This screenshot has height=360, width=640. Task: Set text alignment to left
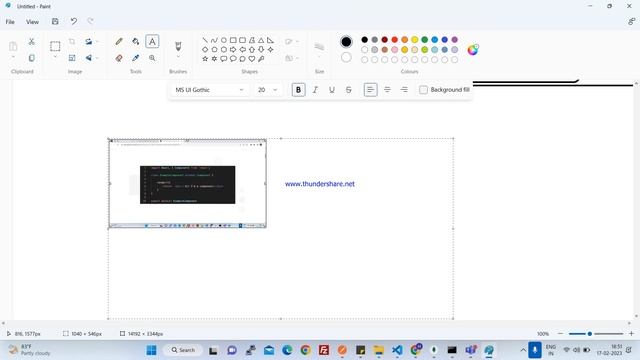[370, 90]
